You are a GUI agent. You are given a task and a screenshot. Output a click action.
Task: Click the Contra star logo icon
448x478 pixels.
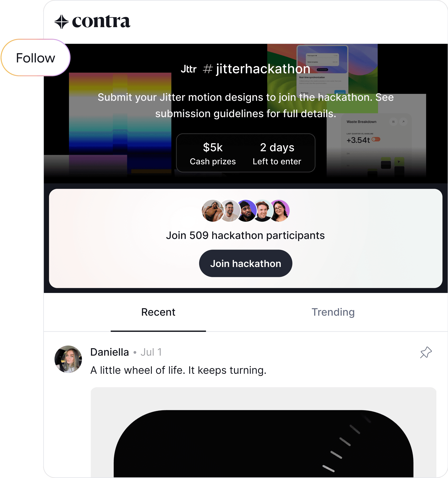62,22
